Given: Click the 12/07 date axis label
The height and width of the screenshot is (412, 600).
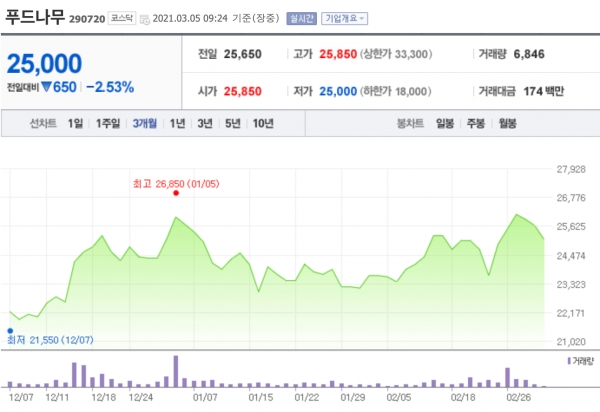Looking at the screenshot, I should pos(21,397).
